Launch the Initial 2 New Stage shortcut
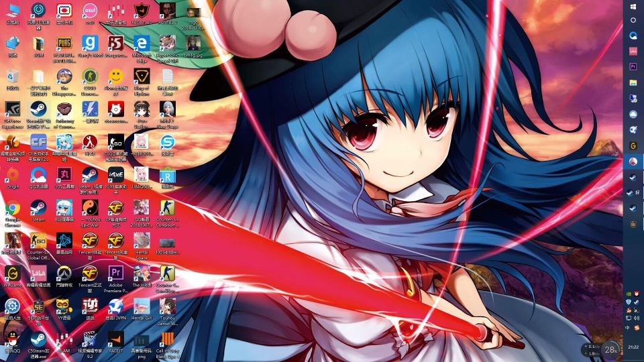 click(x=168, y=115)
